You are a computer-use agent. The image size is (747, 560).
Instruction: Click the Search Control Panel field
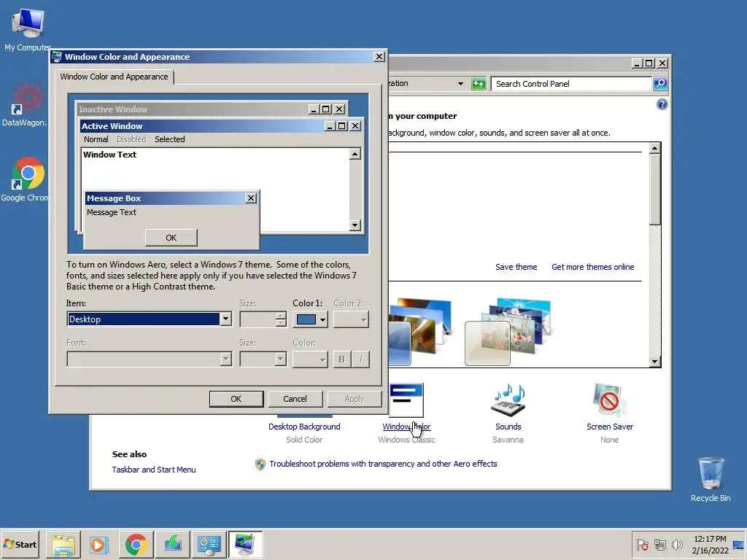tap(571, 84)
